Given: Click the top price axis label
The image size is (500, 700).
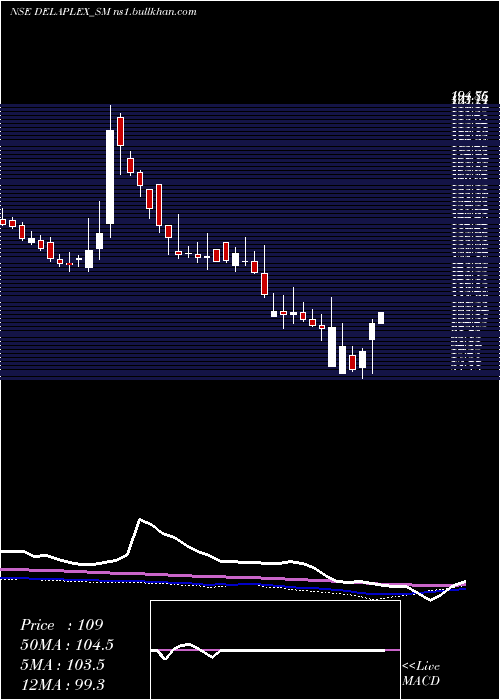Looking at the screenshot, I should pyautogui.click(x=470, y=96).
